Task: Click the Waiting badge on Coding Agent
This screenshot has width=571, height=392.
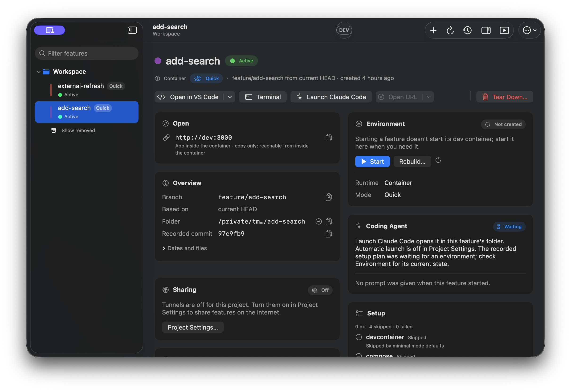Action: pos(509,227)
